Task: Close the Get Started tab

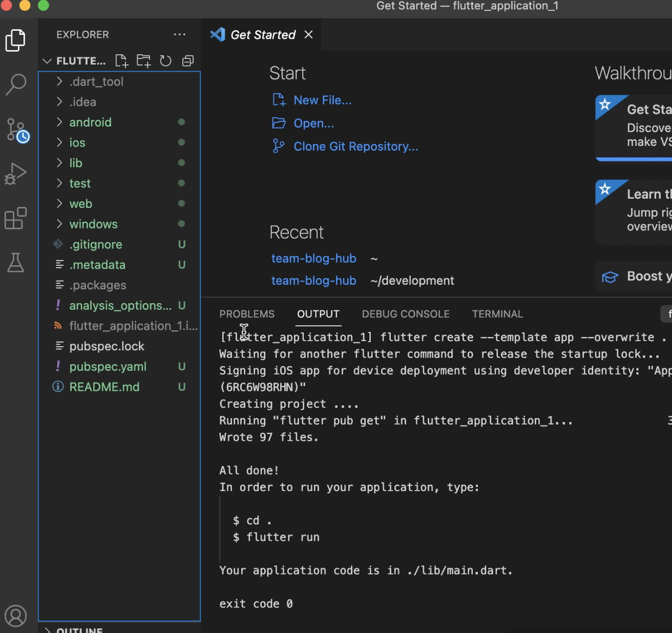Action: (308, 35)
